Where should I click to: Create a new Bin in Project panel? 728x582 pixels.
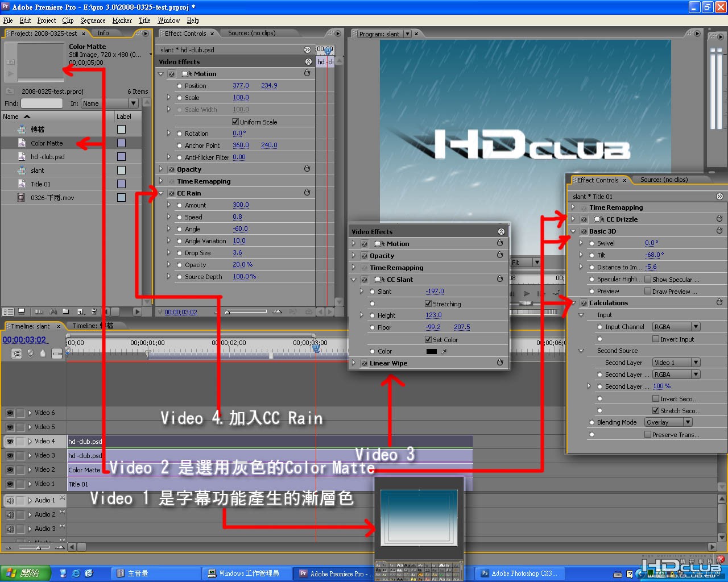click(66, 311)
